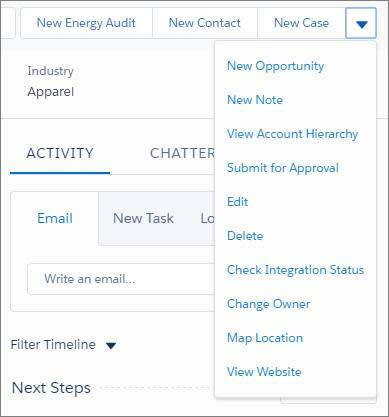The height and width of the screenshot is (417, 389).
Task: Choose Change Owner menu entry
Action: pos(269,304)
